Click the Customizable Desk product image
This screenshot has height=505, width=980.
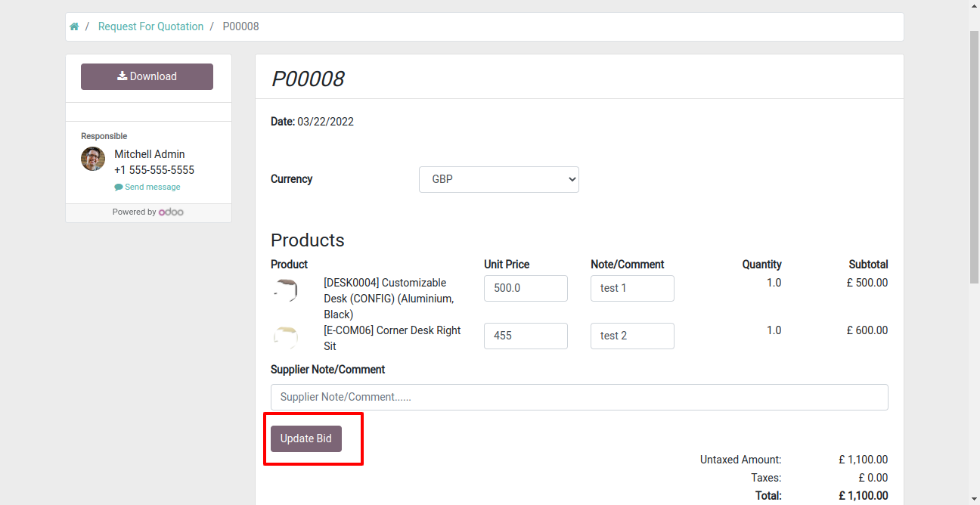pos(287,290)
